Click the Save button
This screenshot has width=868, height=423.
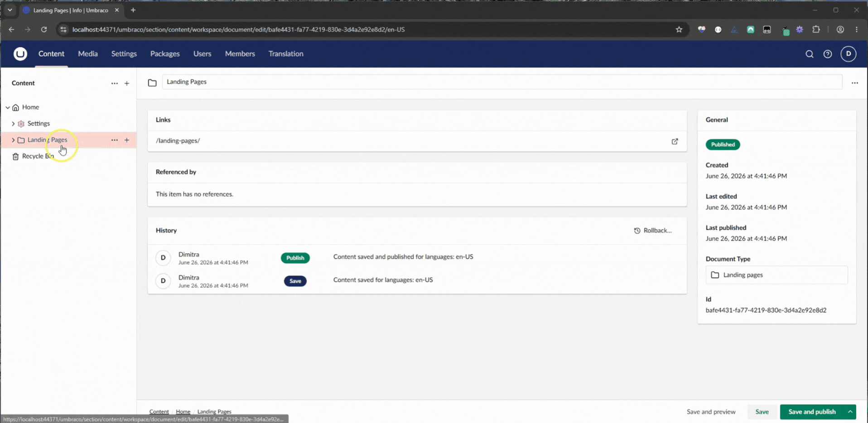point(762,412)
